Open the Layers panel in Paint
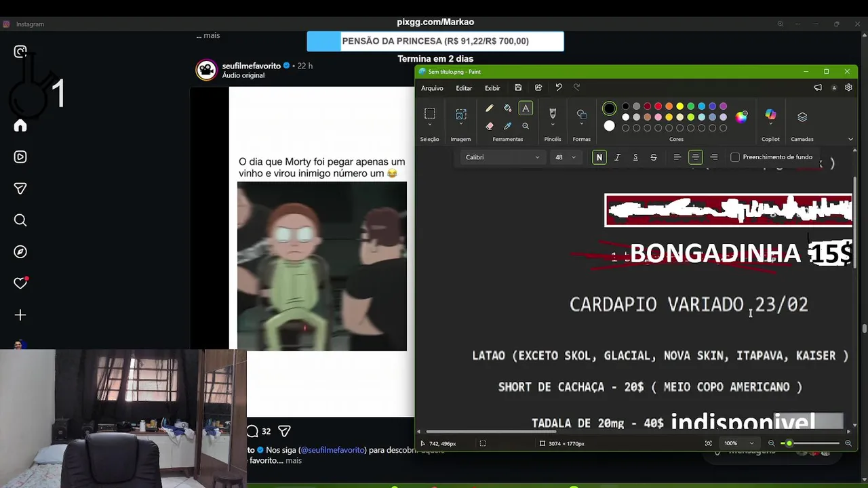868x488 pixels. point(802,117)
